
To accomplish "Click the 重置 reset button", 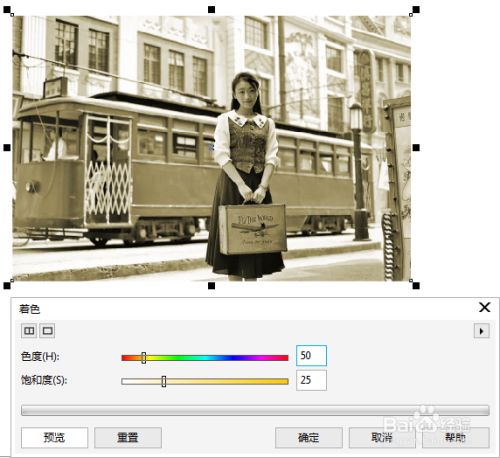I will click(128, 437).
